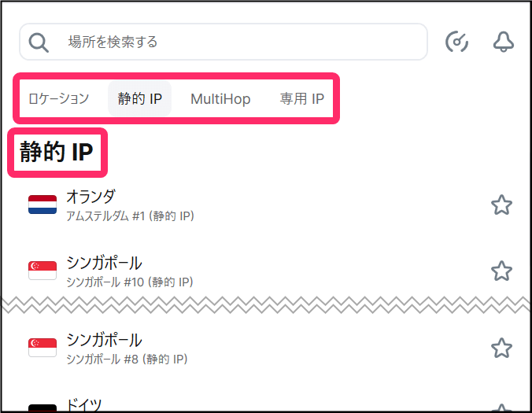Click the search magnifier icon
Image resolution: width=532 pixels, height=413 pixels.
[39, 42]
